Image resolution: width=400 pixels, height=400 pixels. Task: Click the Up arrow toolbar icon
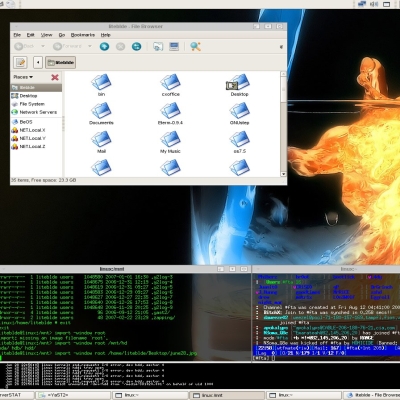104,46
